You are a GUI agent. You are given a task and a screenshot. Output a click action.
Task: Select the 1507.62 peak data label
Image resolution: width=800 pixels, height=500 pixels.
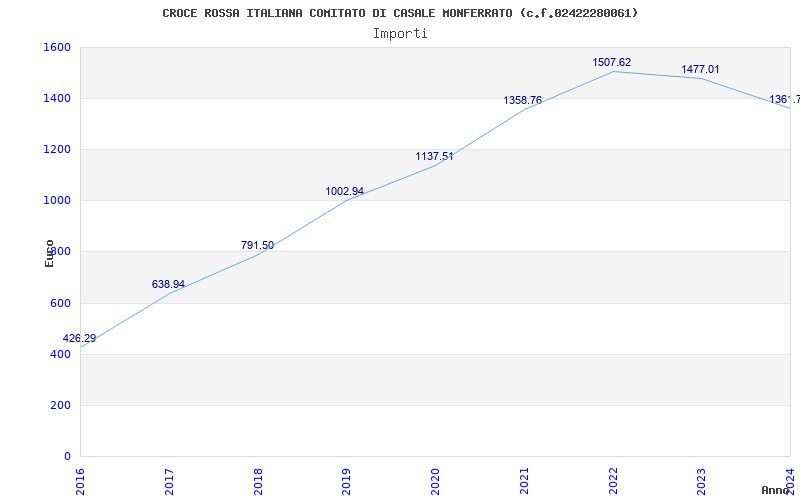[612, 62]
